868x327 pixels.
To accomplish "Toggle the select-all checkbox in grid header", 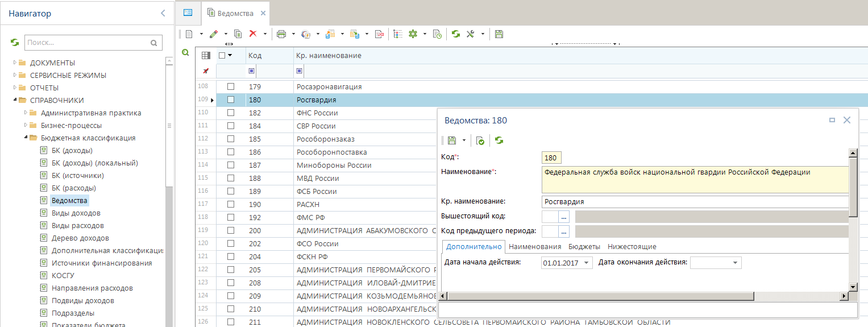I will (x=222, y=55).
